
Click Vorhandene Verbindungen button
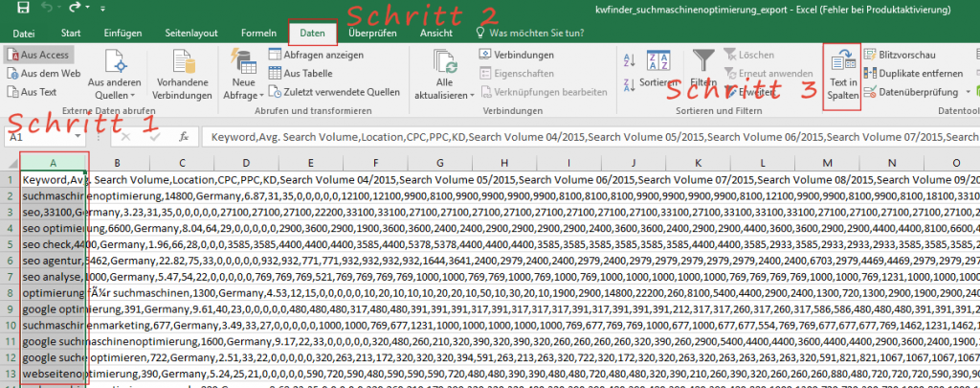[183, 75]
